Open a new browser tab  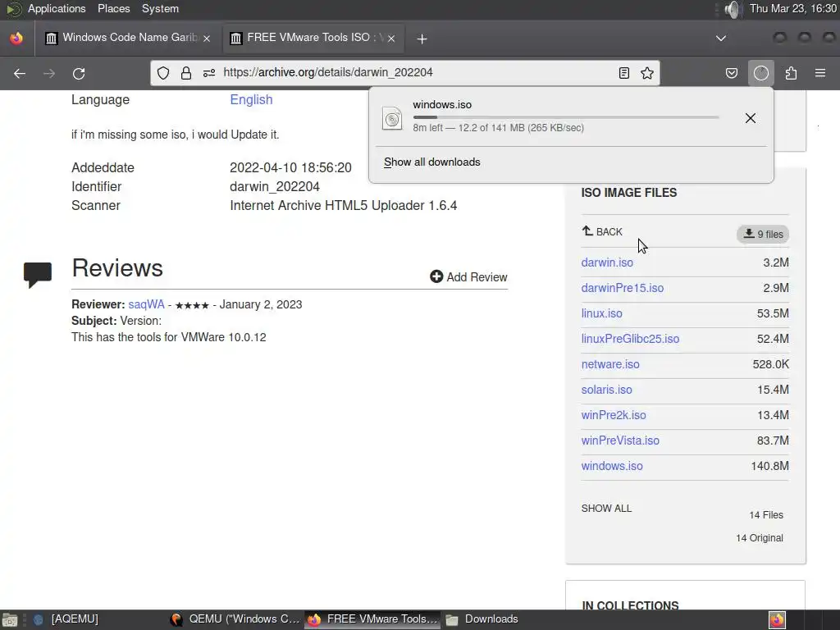pyautogui.click(x=422, y=39)
